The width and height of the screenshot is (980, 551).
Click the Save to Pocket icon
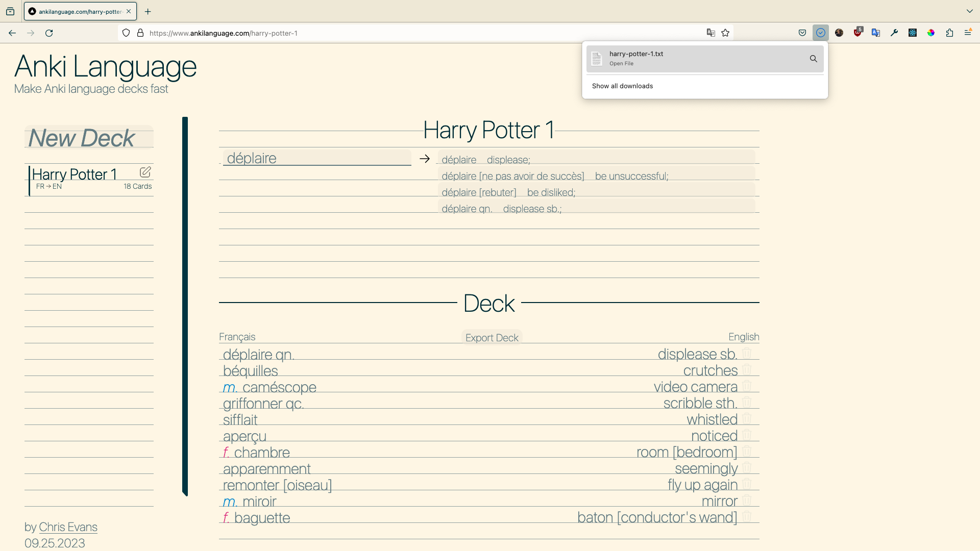tap(802, 33)
